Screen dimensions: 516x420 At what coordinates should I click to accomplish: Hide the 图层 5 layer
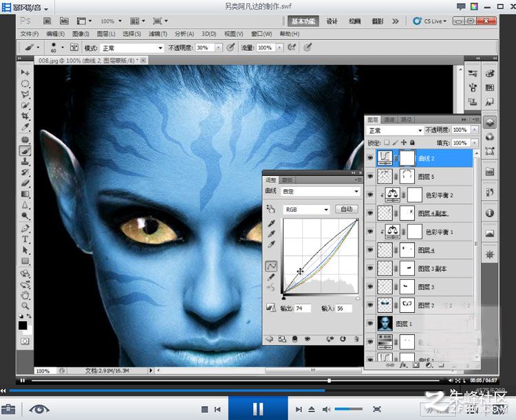pyautogui.click(x=370, y=176)
